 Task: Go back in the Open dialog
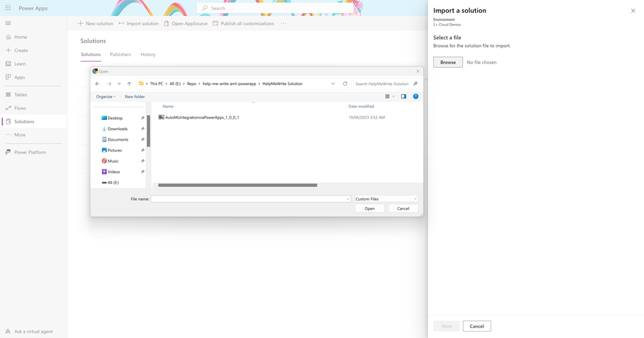[x=97, y=83]
